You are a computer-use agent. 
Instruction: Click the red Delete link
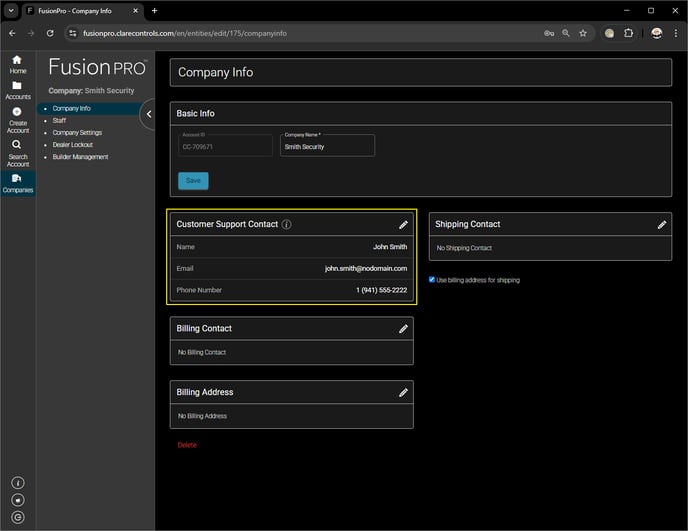click(187, 445)
